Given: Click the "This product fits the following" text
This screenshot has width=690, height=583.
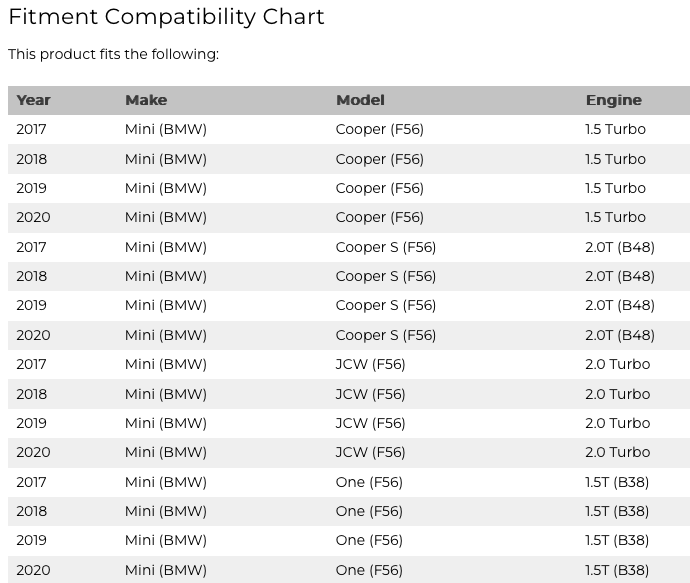Looking at the screenshot, I should [x=113, y=54].
